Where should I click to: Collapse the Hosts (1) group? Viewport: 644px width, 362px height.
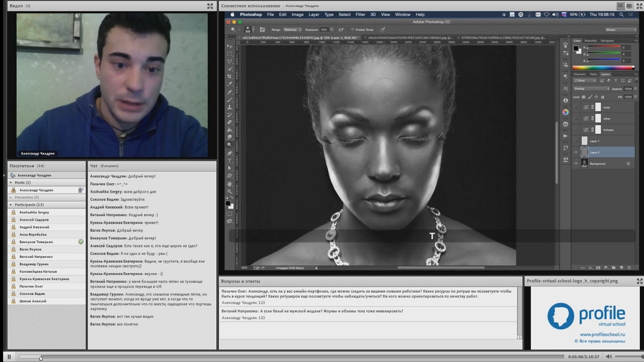pyautogui.click(x=11, y=182)
